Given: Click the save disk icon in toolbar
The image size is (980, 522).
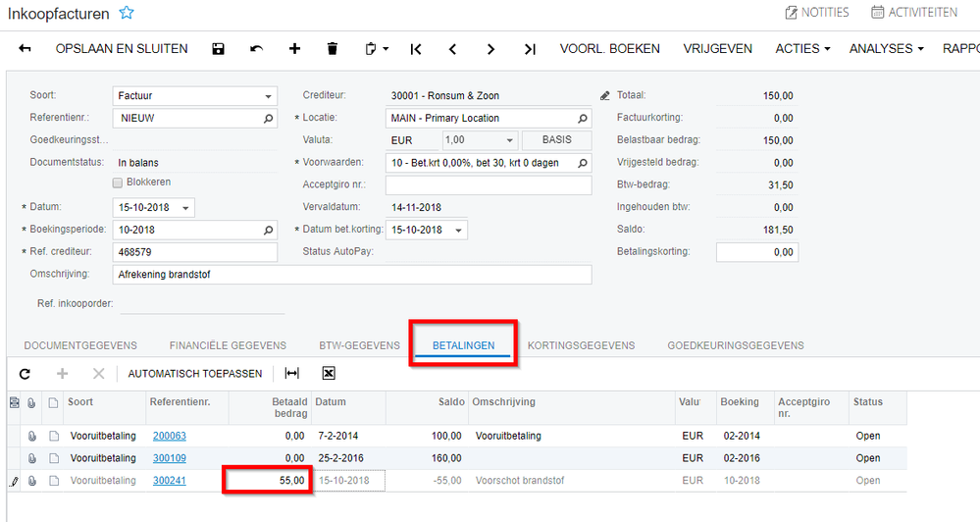Looking at the screenshot, I should click(218, 49).
